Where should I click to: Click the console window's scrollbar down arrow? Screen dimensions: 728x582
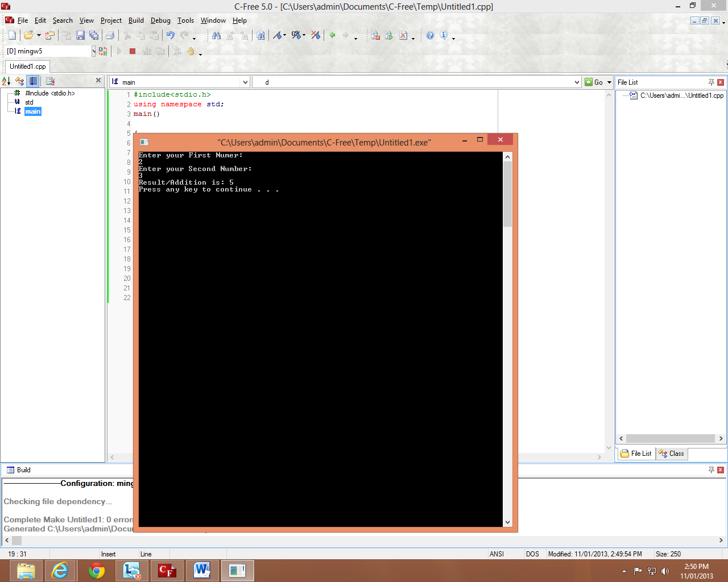[x=507, y=522]
